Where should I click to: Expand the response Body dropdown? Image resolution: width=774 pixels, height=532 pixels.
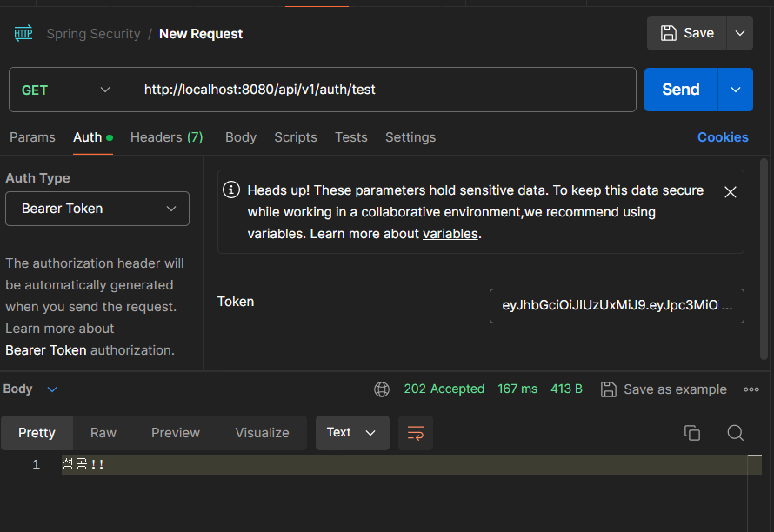point(30,389)
